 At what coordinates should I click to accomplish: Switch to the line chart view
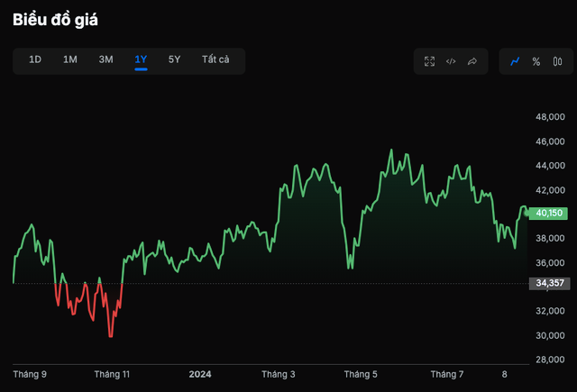515,61
